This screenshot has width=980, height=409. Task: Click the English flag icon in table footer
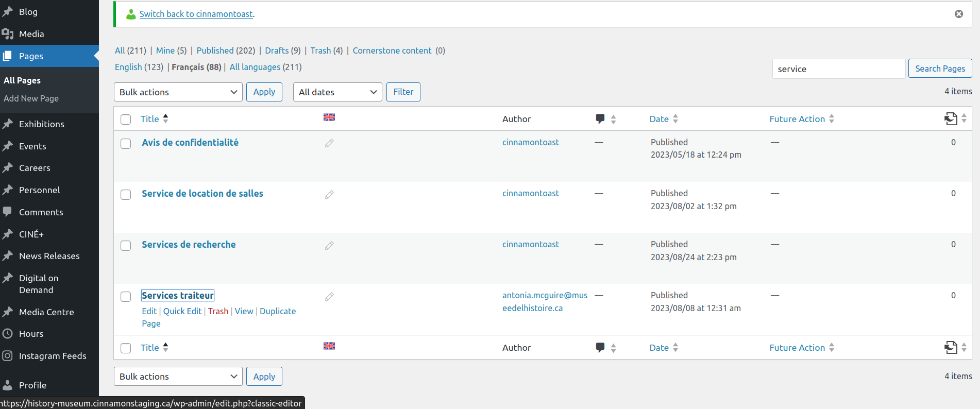[x=329, y=346]
